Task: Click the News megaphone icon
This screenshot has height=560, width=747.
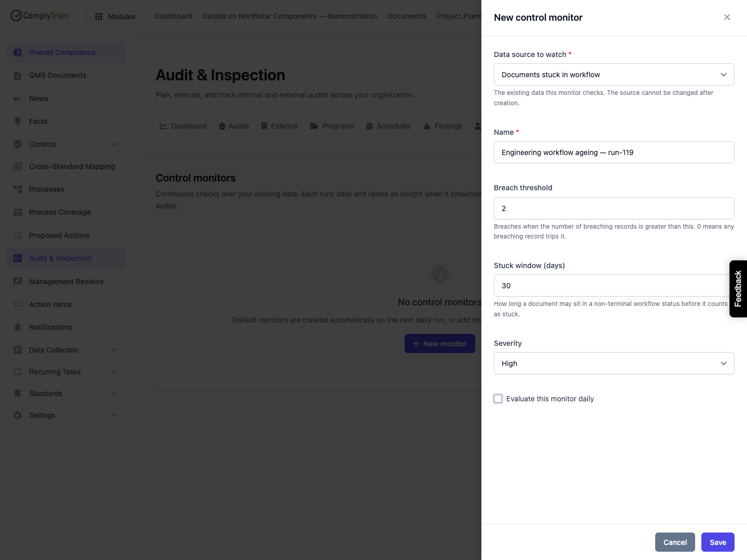Action: click(x=18, y=99)
